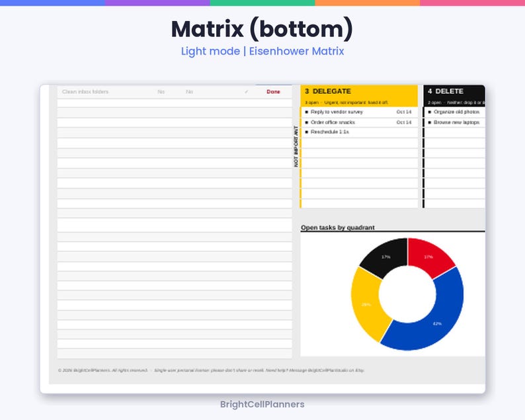Click the yellow 25% donut segment

tap(366, 304)
